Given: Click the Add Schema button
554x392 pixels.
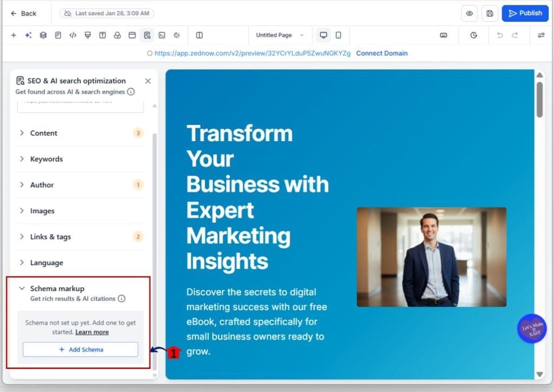Looking at the screenshot, I should pos(80,350).
